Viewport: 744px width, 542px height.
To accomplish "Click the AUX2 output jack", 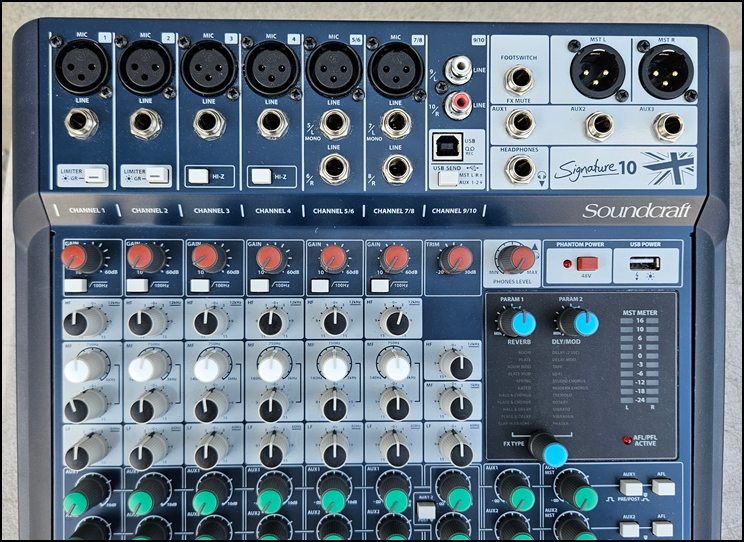I will coord(599,126).
